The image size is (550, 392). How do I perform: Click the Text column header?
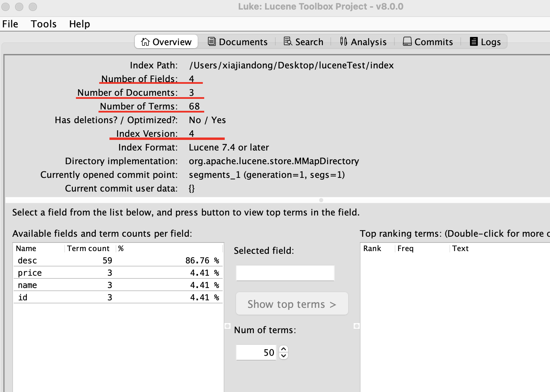tap(499, 248)
